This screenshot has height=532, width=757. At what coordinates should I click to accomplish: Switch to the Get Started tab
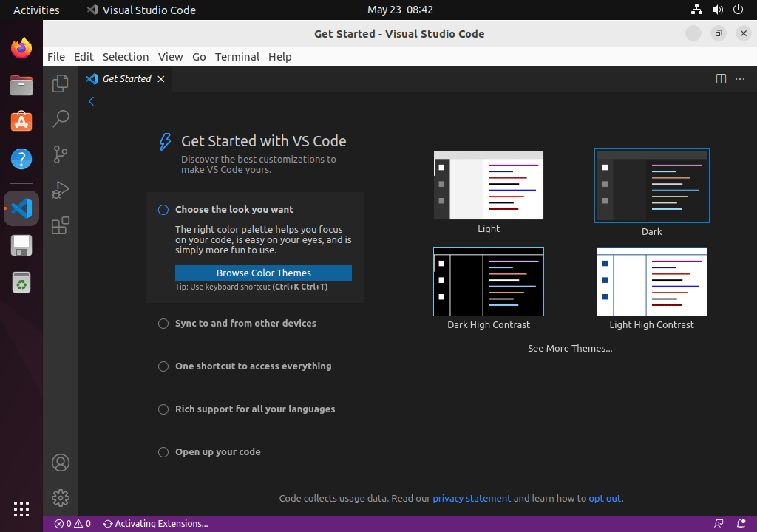coord(126,78)
